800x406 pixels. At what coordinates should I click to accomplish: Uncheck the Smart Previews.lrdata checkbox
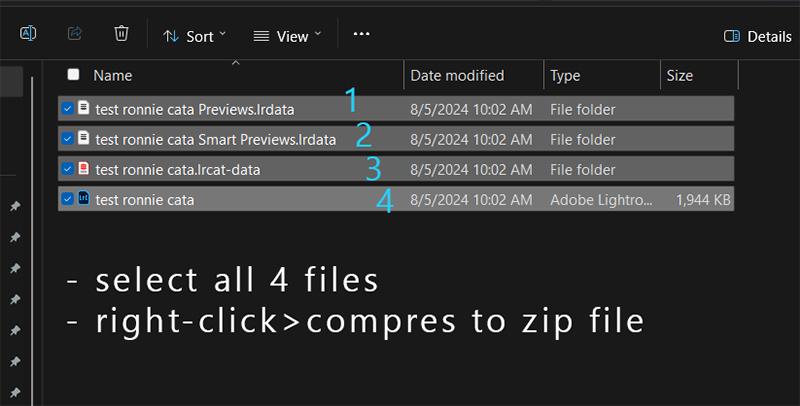coord(67,139)
